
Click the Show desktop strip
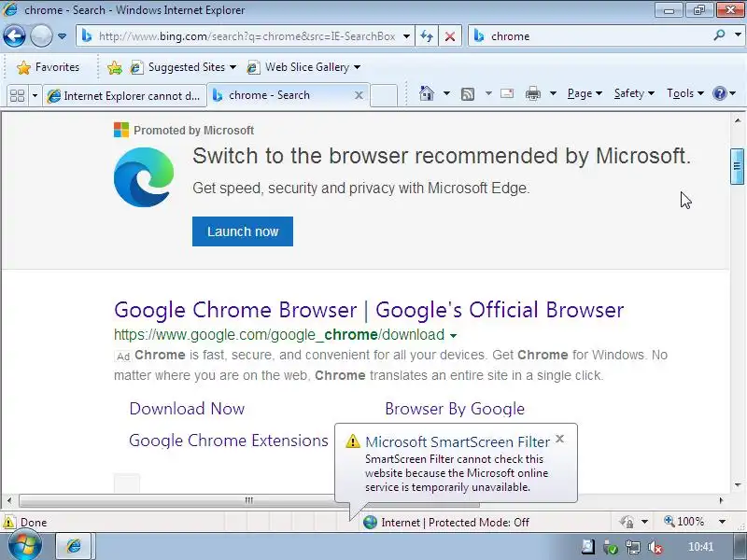tap(740, 546)
